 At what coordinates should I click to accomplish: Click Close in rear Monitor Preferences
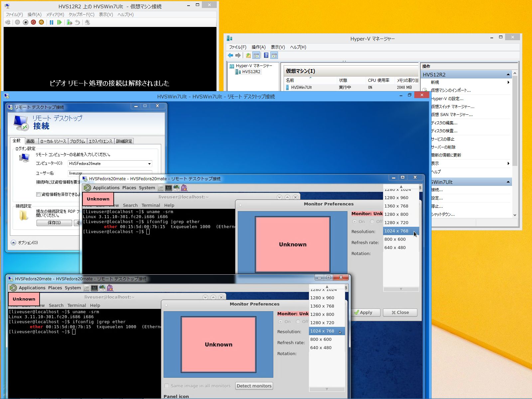coord(400,313)
